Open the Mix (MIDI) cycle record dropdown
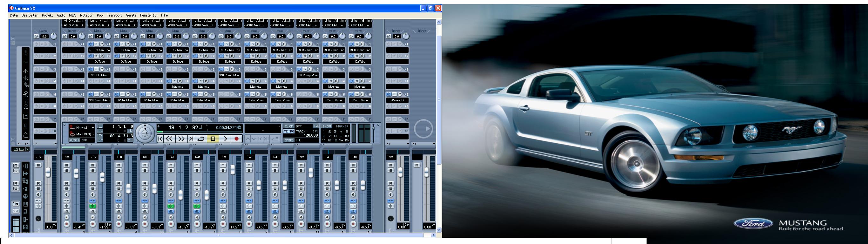The image size is (868, 244). point(82,134)
